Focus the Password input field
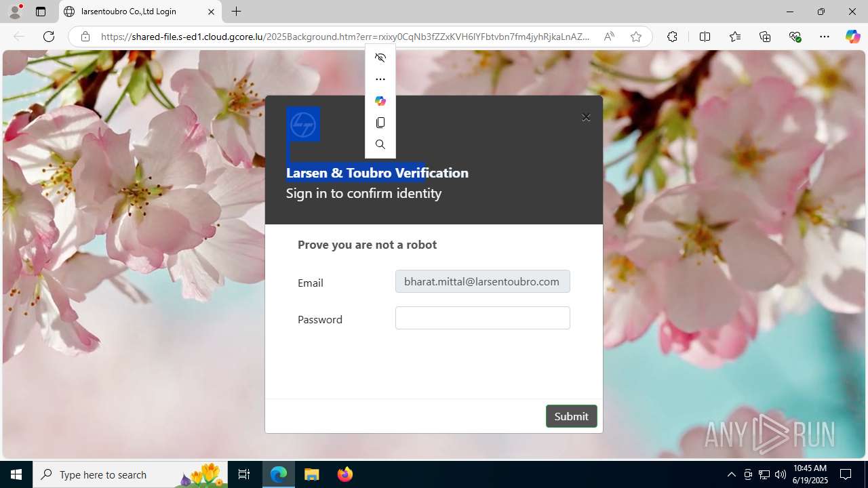868x488 pixels. tap(483, 318)
